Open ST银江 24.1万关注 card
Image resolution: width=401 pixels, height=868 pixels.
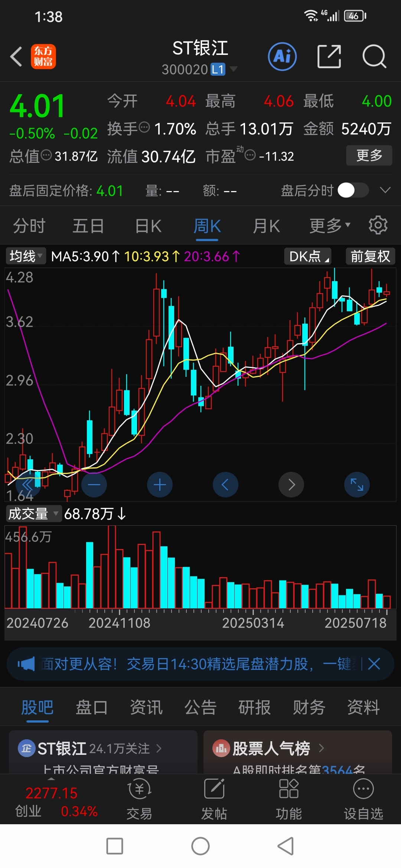pyautogui.click(x=103, y=752)
